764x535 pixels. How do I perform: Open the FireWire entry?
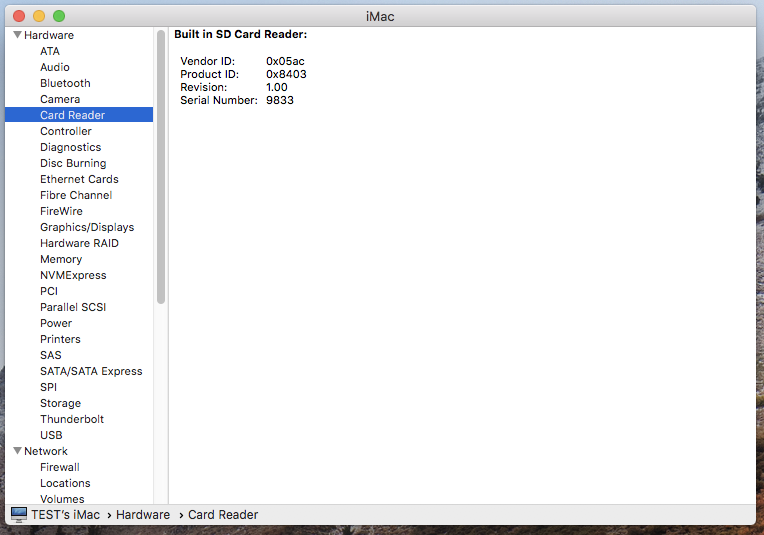coord(61,211)
